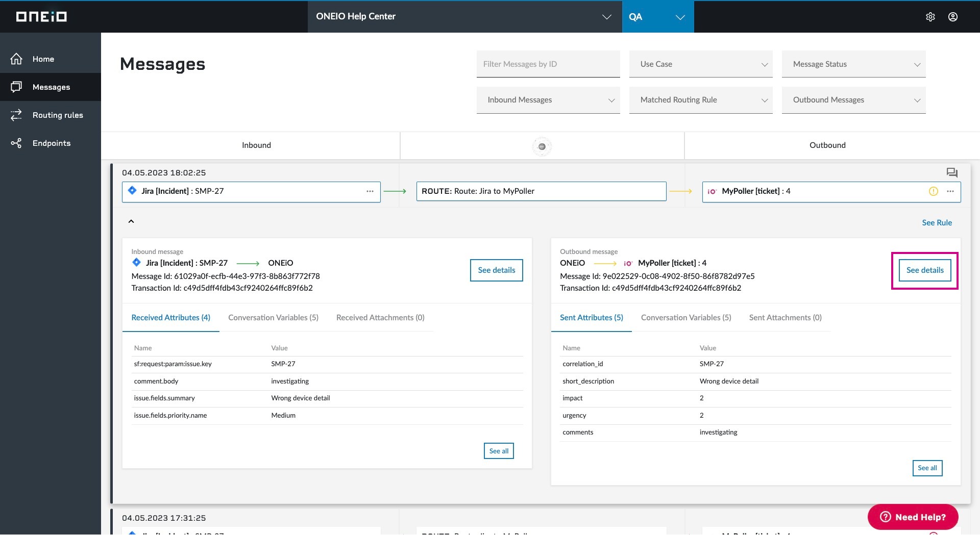Click the ONEiO logo

[x=41, y=16]
